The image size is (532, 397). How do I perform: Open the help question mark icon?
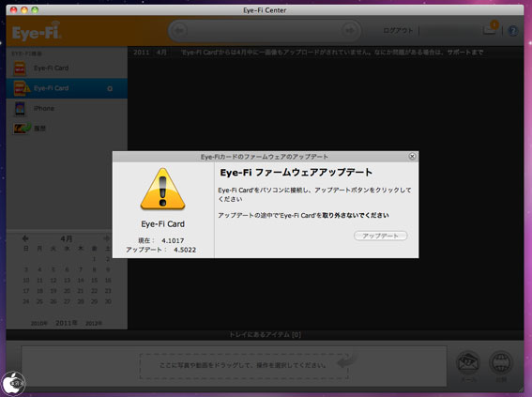(513, 31)
